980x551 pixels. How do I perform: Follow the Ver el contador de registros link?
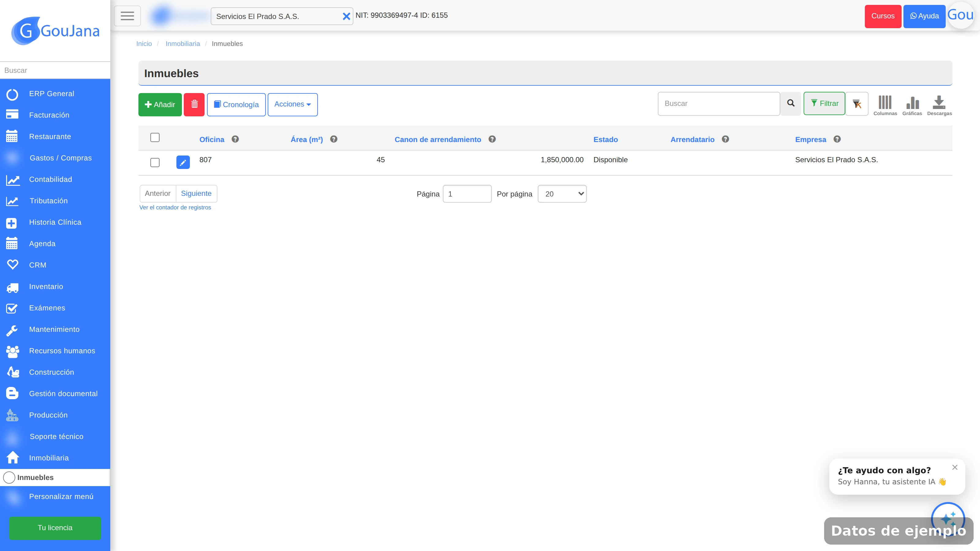click(x=175, y=207)
